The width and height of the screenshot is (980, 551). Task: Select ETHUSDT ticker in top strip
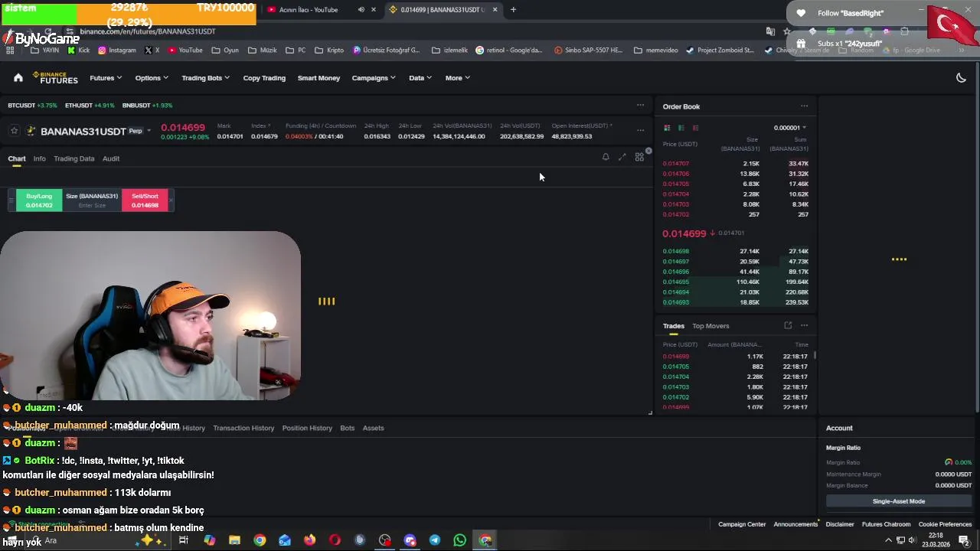90,105
